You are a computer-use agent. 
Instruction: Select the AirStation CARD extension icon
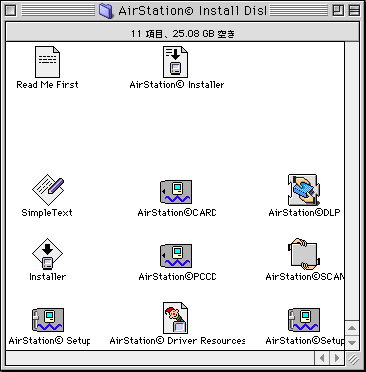pyautogui.click(x=176, y=192)
